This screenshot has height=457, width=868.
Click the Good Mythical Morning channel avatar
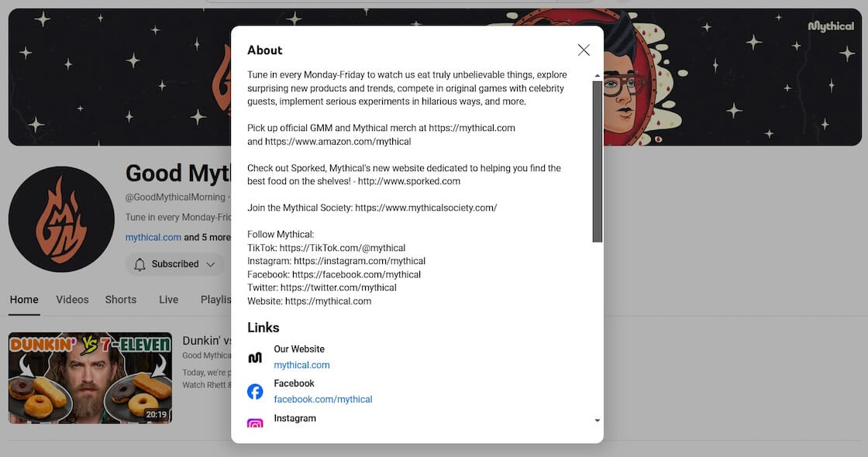click(x=61, y=219)
